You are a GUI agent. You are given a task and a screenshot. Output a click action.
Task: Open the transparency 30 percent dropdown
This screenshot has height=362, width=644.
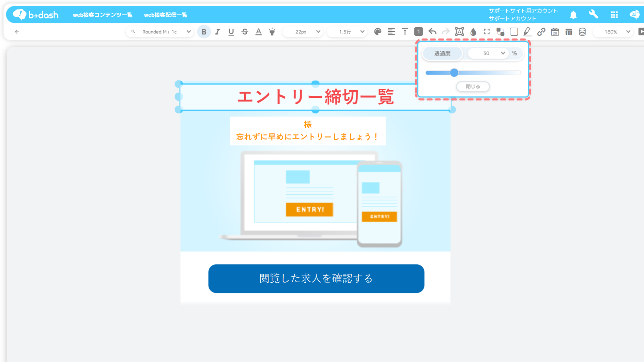pyautogui.click(x=488, y=53)
